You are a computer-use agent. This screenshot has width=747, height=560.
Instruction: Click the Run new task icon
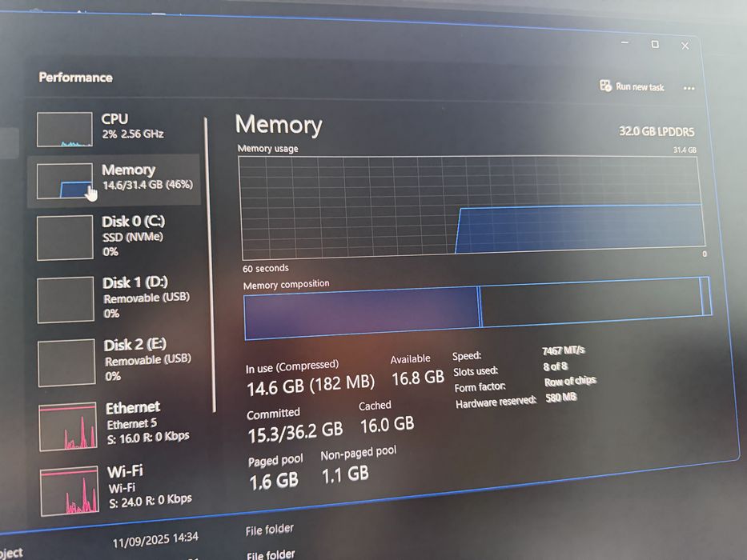[x=605, y=86]
